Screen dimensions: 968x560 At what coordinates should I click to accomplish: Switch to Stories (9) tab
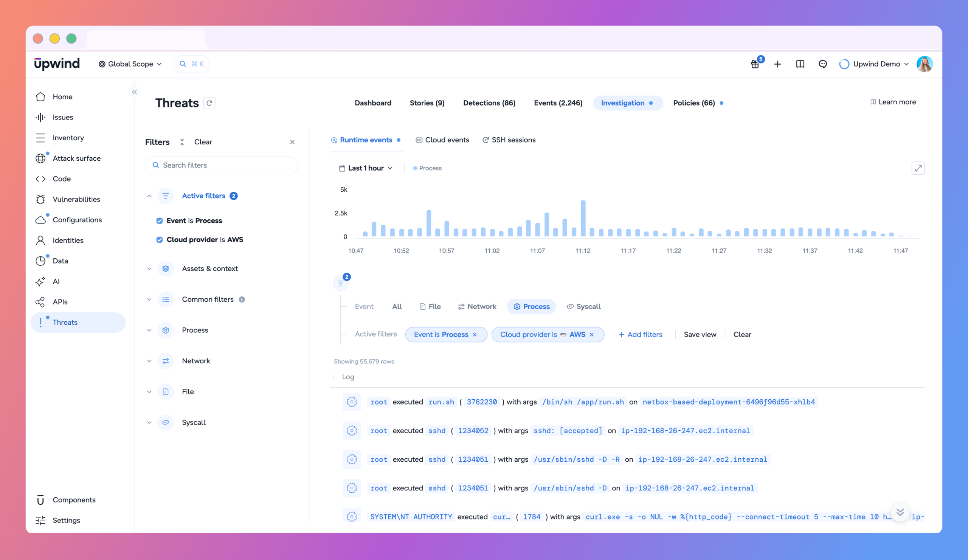[x=427, y=103]
